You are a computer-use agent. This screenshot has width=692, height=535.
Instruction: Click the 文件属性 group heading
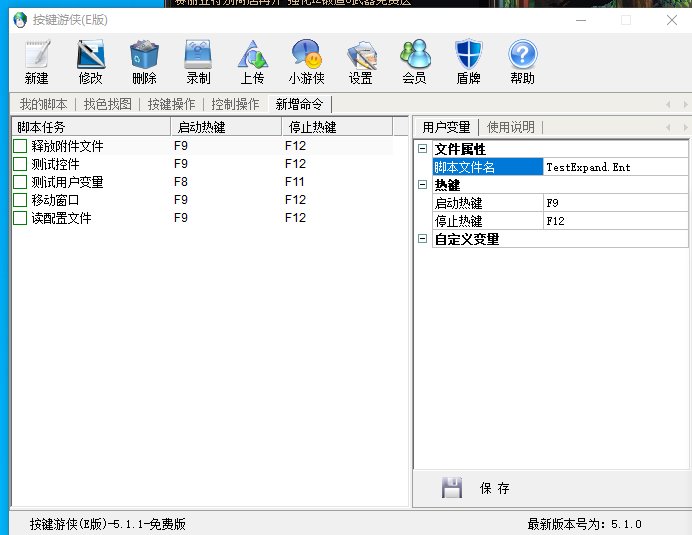point(460,149)
